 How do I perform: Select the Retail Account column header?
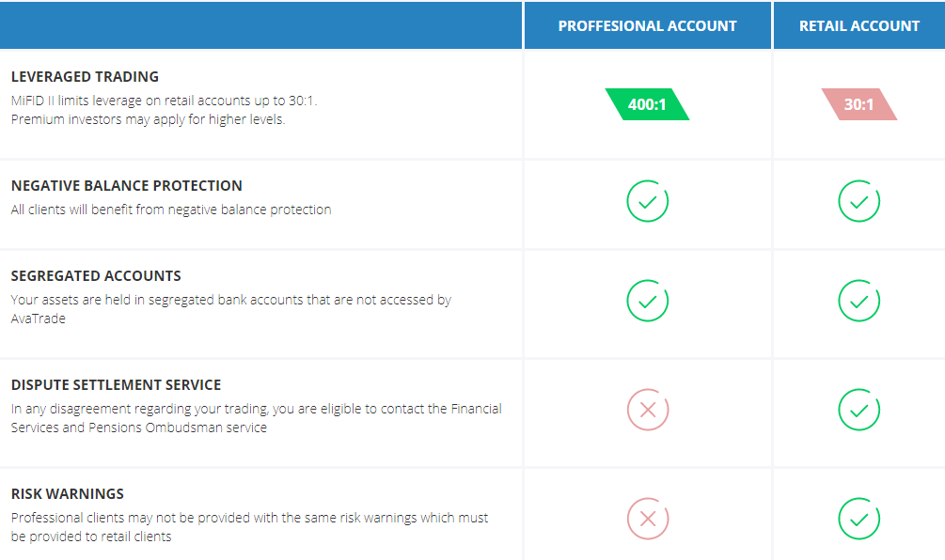pos(859,25)
